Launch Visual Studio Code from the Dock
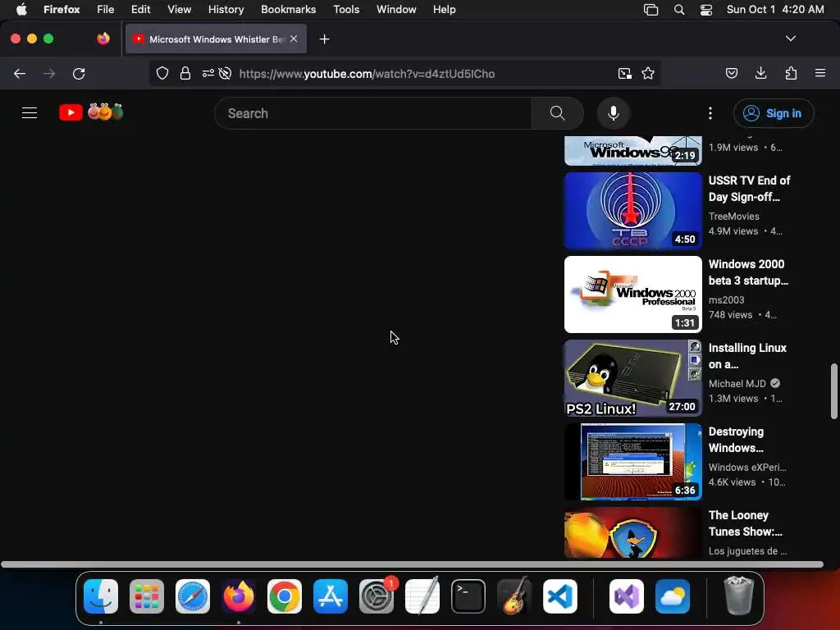 click(x=560, y=596)
